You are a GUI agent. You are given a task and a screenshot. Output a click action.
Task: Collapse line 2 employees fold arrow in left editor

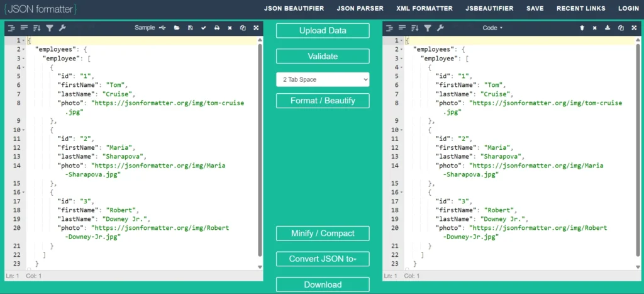pyautogui.click(x=23, y=49)
